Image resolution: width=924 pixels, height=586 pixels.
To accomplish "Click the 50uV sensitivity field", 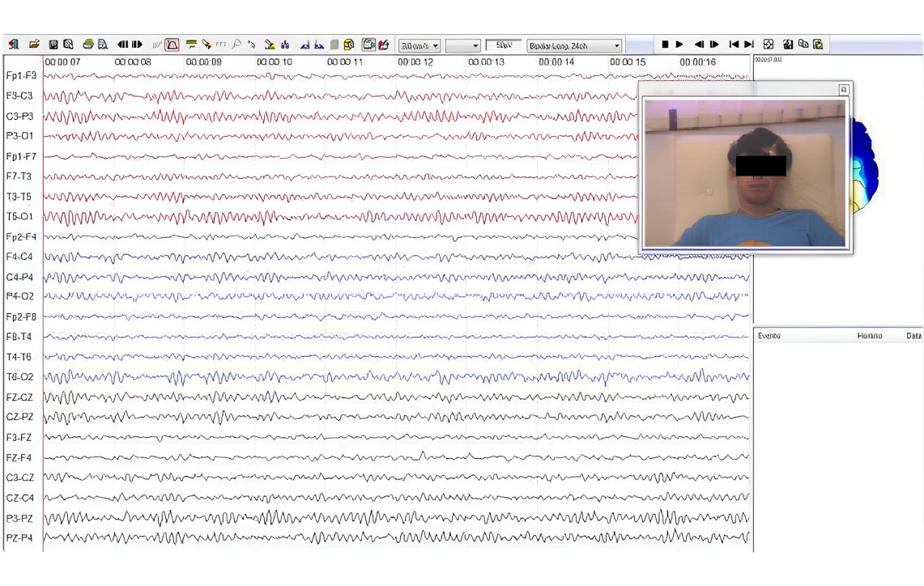I will point(503,45).
